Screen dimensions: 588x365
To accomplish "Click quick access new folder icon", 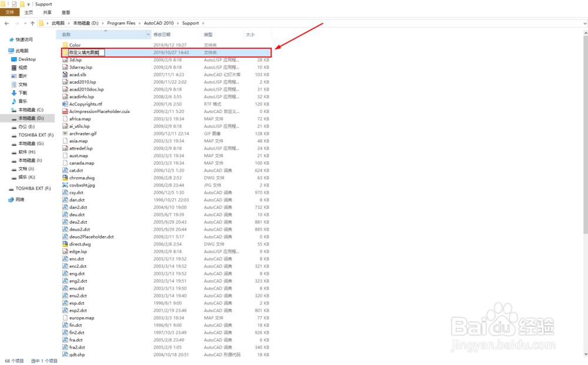I will click(x=22, y=4).
